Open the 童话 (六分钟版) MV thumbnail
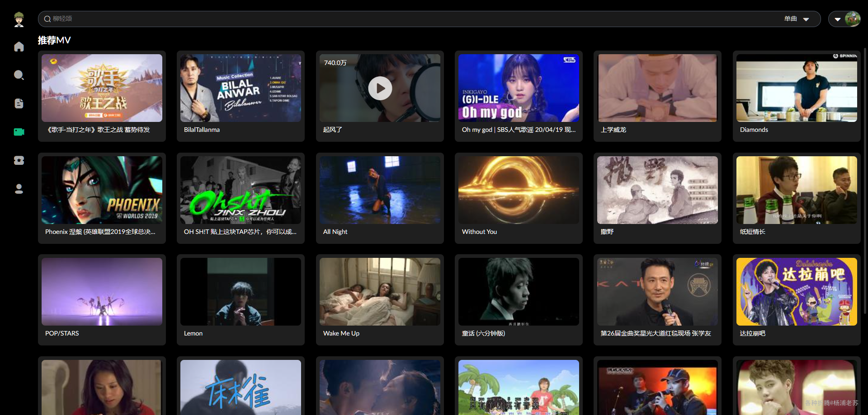The height and width of the screenshot is (415, 868). pos(519,292)
